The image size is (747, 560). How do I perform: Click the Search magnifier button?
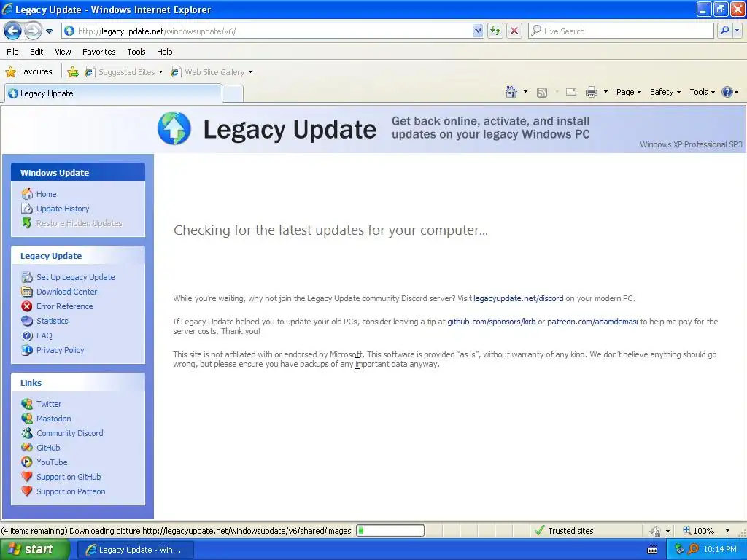click(x=724, y=31)
